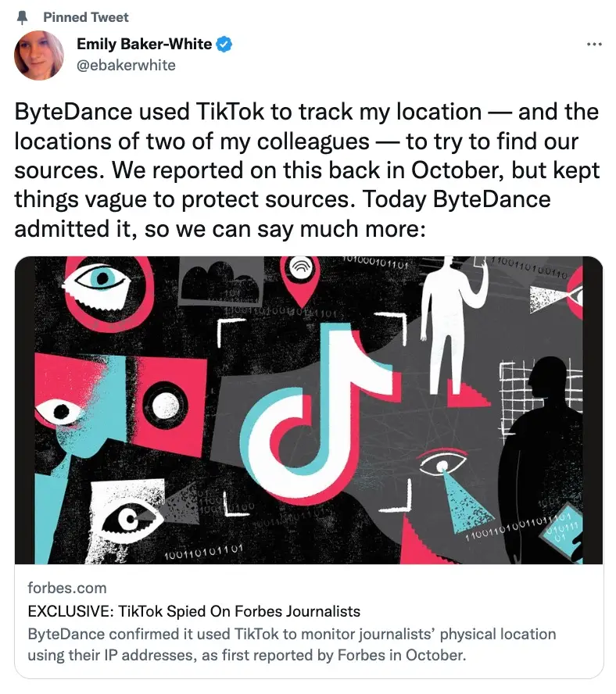Open the tweet options ellipsis menu
Image resolution: width=616 pixels, height=694 pixels.
595,45
